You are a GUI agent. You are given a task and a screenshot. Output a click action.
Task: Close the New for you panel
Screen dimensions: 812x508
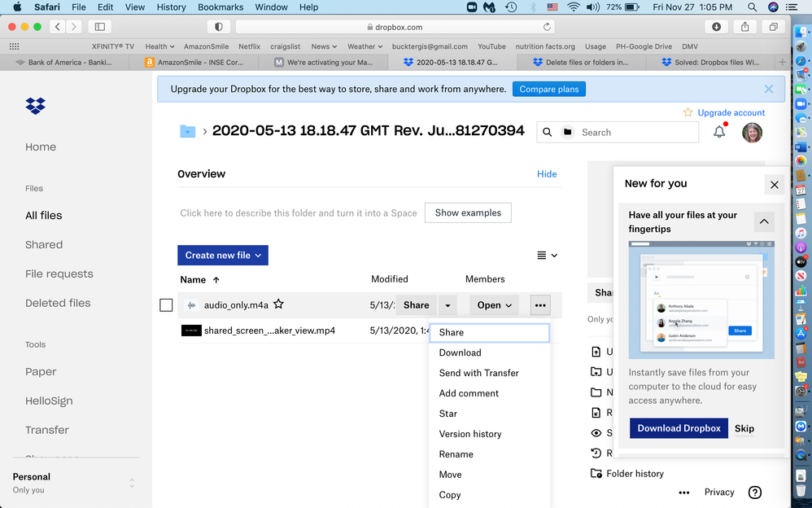[775, 185]
